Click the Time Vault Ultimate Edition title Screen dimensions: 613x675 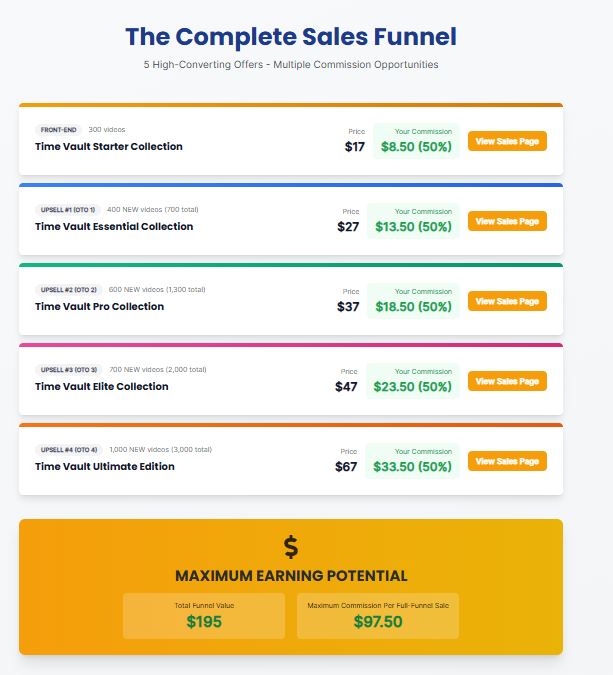(x=105, y=467)
